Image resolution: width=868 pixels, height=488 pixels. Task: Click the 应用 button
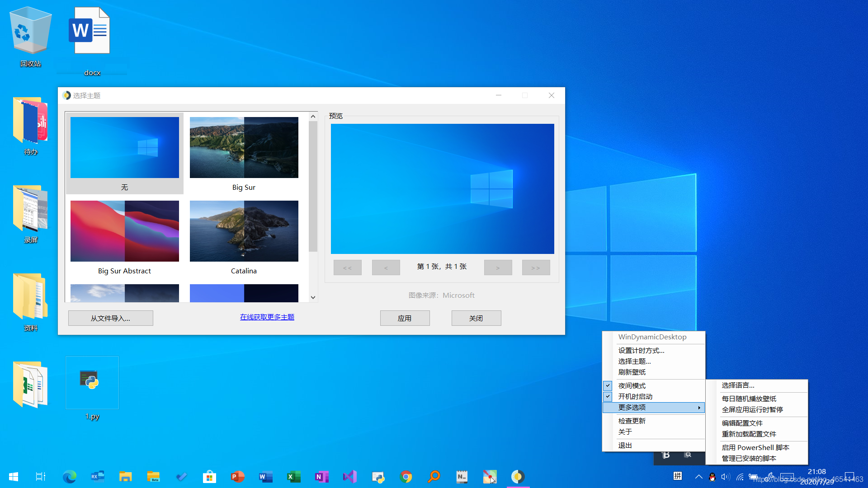coord(405,318)
